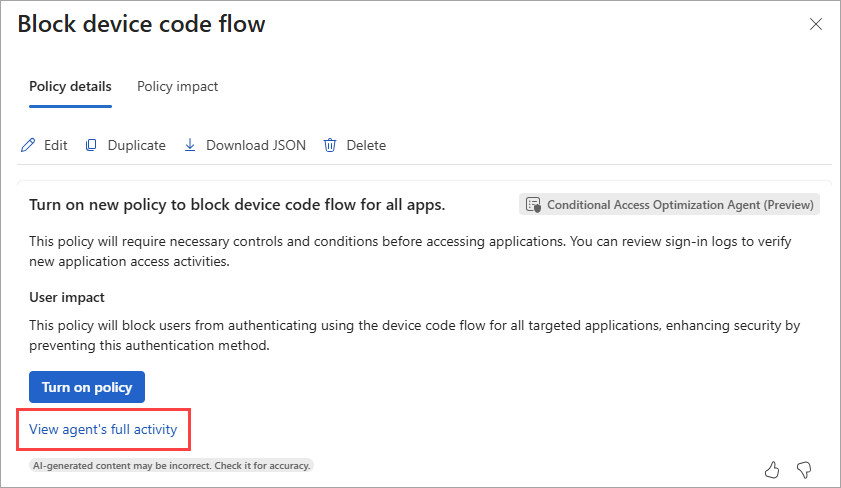
Task: Switch to the Policy impact tab
Action: [178, 86]
